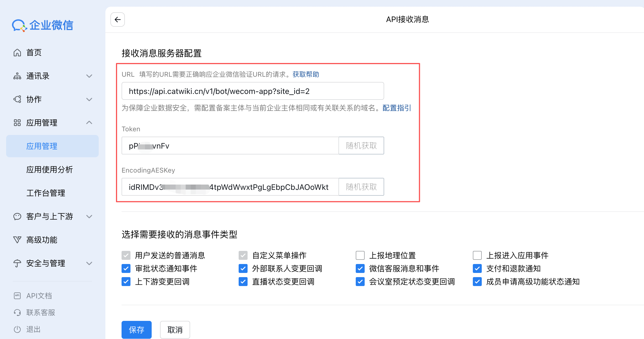Select the 协作 collaboration icon
This screenshot has height=339, width=644.
(x=17, y=99)
